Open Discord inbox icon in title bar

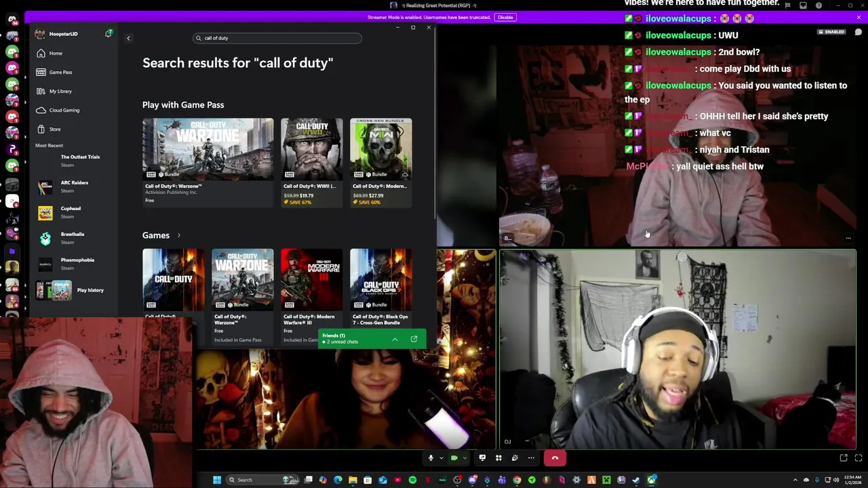tap(803, 5)
